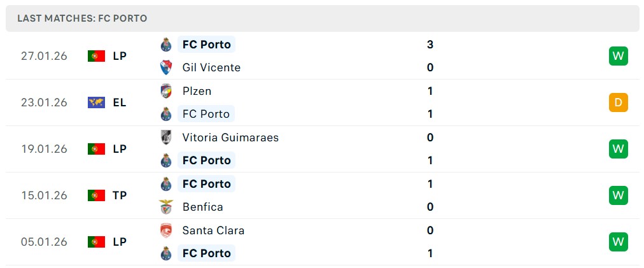
Task: Open the Plzen team link
Action: click(x=197, y=91)
